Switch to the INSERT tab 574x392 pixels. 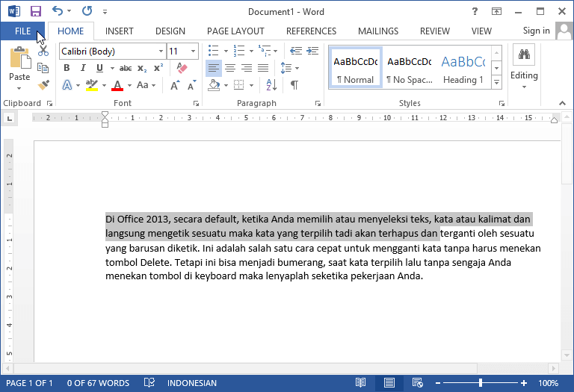click(120, 31)
